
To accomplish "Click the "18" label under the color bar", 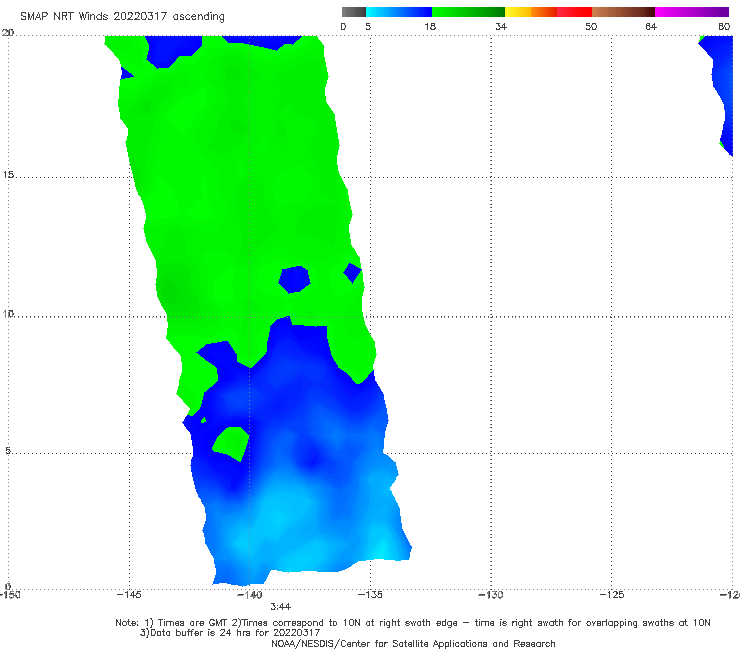I will point(430,26).
